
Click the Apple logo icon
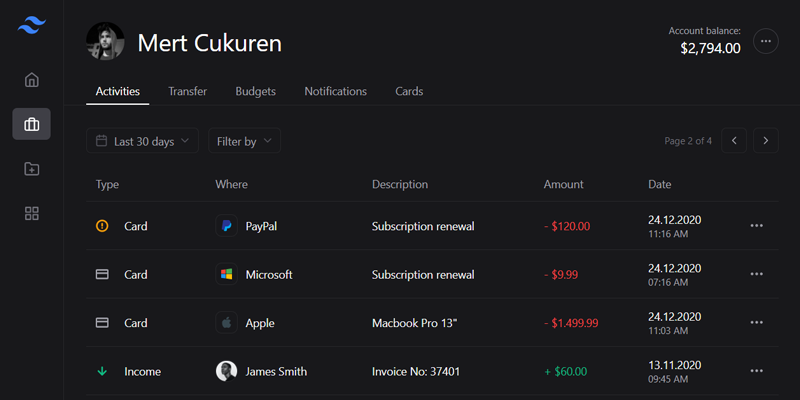[226, 323]
